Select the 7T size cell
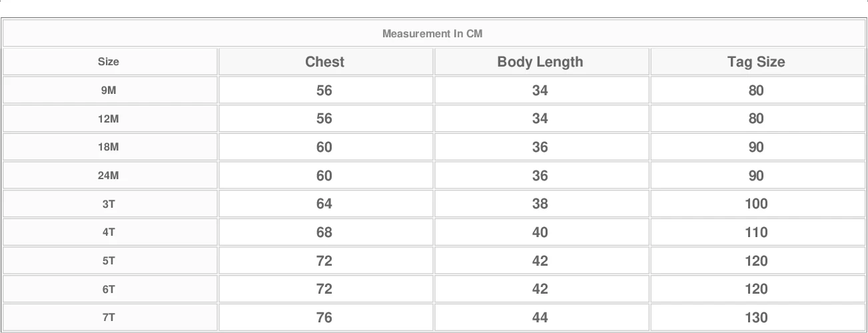868x333 pixels. [x=109, y=318]
